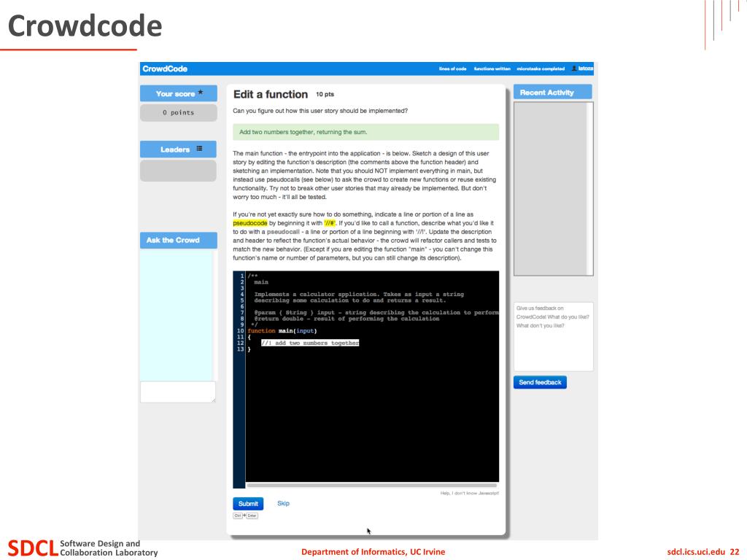Click the code editor horizontal scrollbar

(371, 485)
